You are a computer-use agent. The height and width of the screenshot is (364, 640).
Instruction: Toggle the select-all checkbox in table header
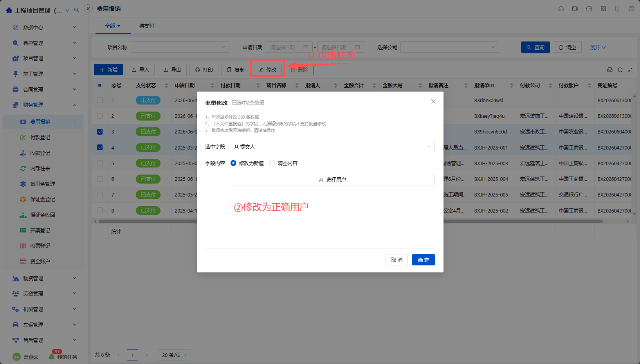point(100,85)
